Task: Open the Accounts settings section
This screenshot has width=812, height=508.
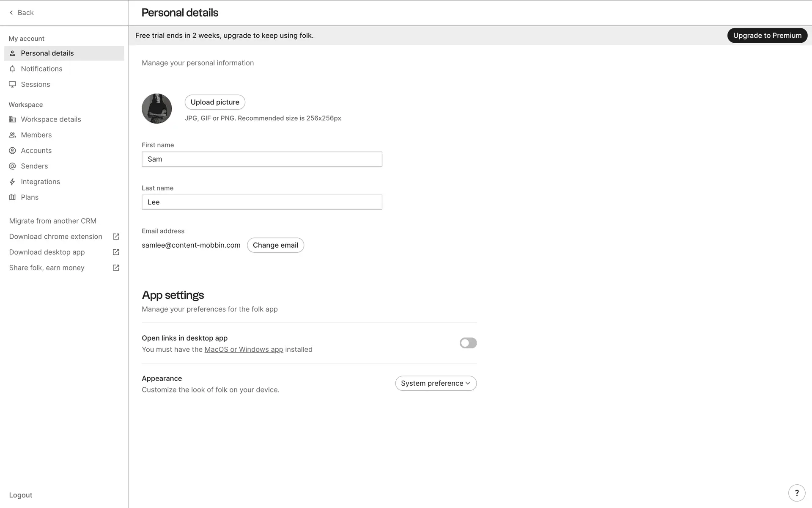Action: (x=36, y=150)
